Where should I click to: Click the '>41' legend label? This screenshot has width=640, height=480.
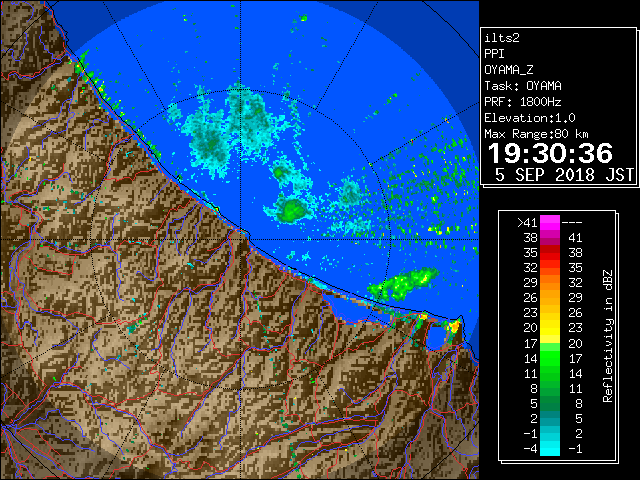[x=527, y=223]
